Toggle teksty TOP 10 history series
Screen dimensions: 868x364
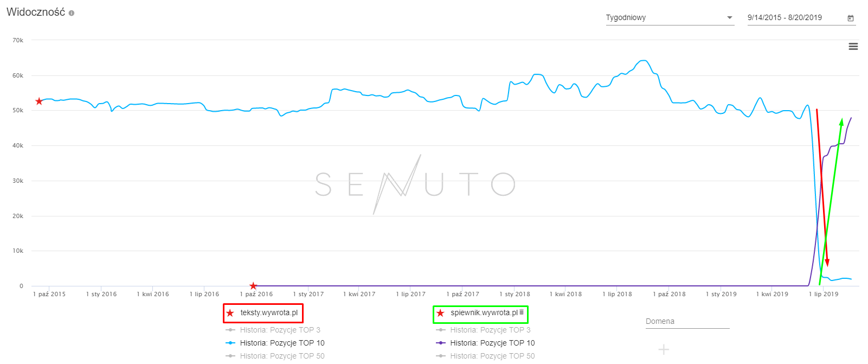click(282, 343)
